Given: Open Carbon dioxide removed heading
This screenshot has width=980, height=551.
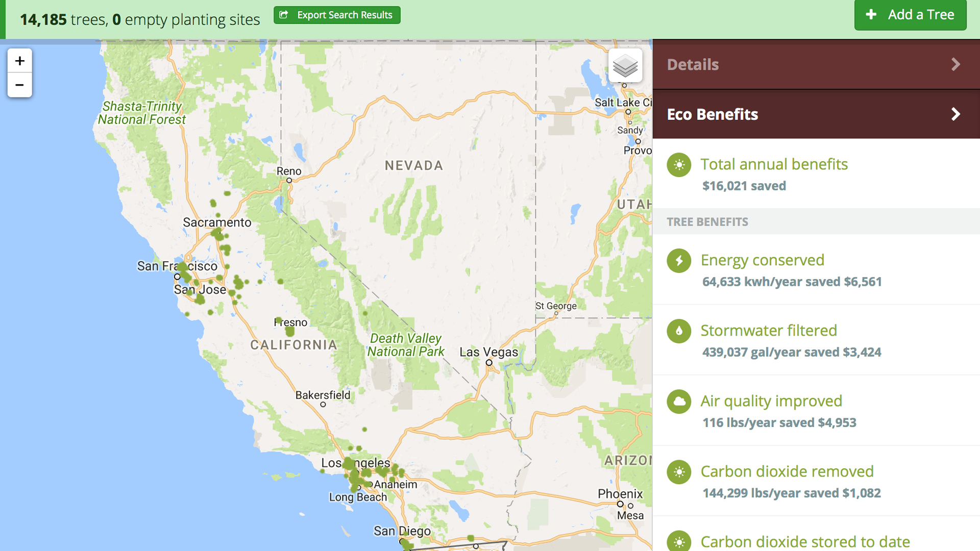Looking at the screenshot, I should pyautogui.click(x=787, y=471).
